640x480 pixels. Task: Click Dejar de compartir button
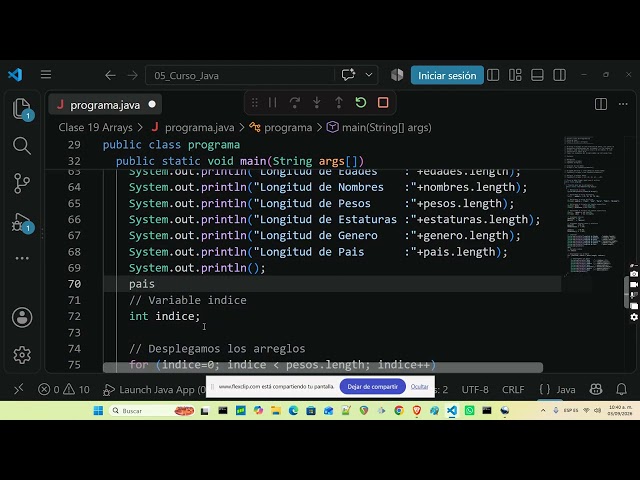click(372, 387)
